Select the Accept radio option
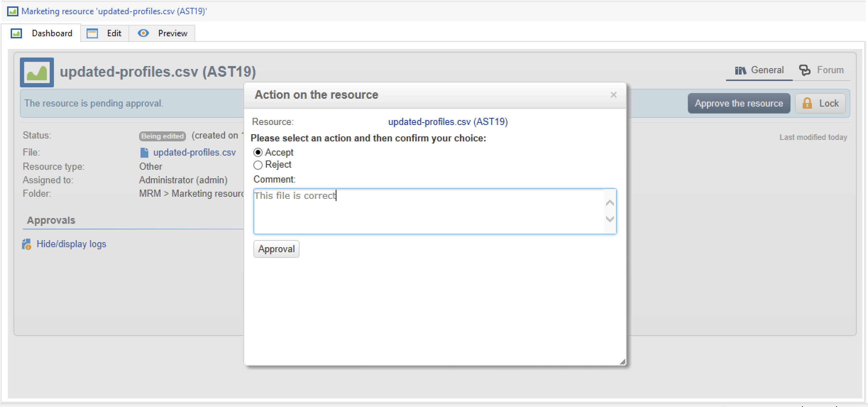This screenshot has height=407, width=868. tap(258, 153)
